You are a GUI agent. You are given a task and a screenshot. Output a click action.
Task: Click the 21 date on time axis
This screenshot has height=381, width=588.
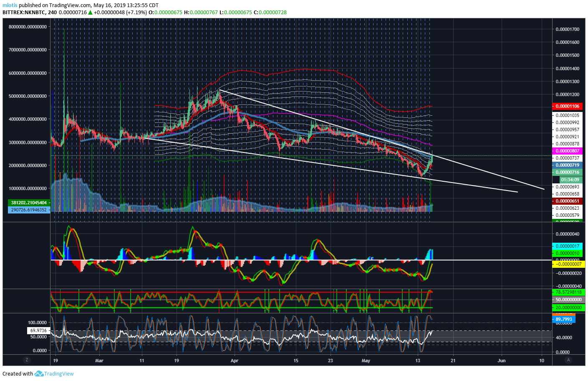coord(453,361)
